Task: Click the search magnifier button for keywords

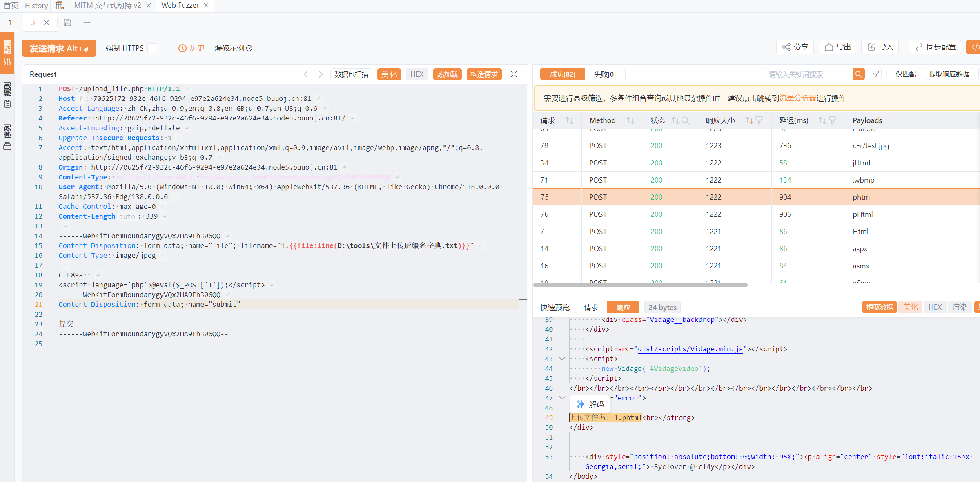Action: pyautogui.click(x=858, y=74)
